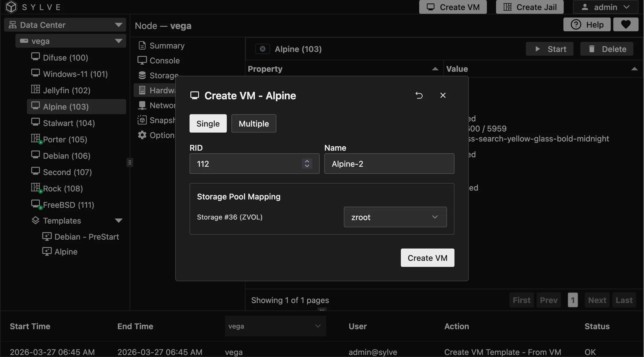The height and width of the screenshot is (357, 644).
Task: Deselect Alpine (103) using the x icon
Action: click(262, 49)
